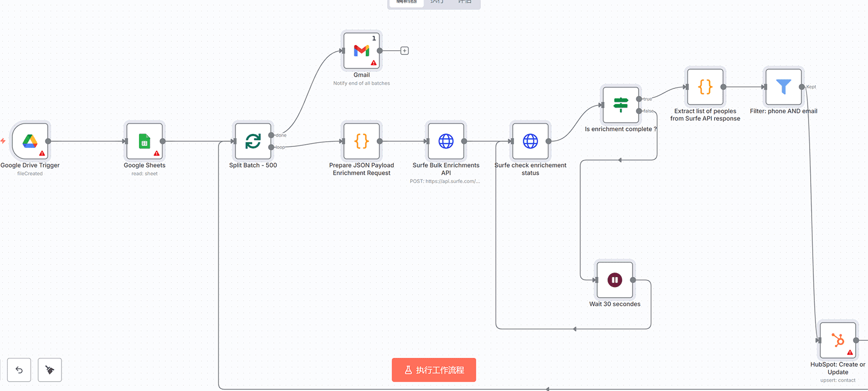Switch to the 编辑器 editor tab
868x391 pixels.
407,2
